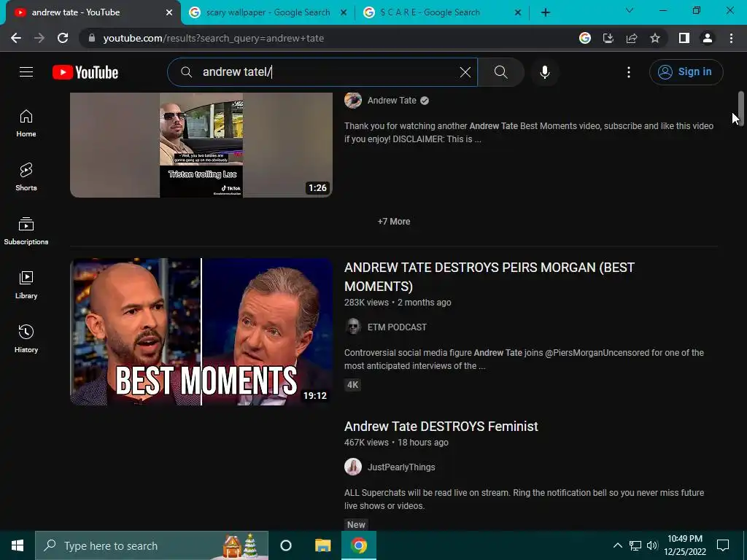Go to YouTube home via logo
747x560 pixels.
click(85, 72)
